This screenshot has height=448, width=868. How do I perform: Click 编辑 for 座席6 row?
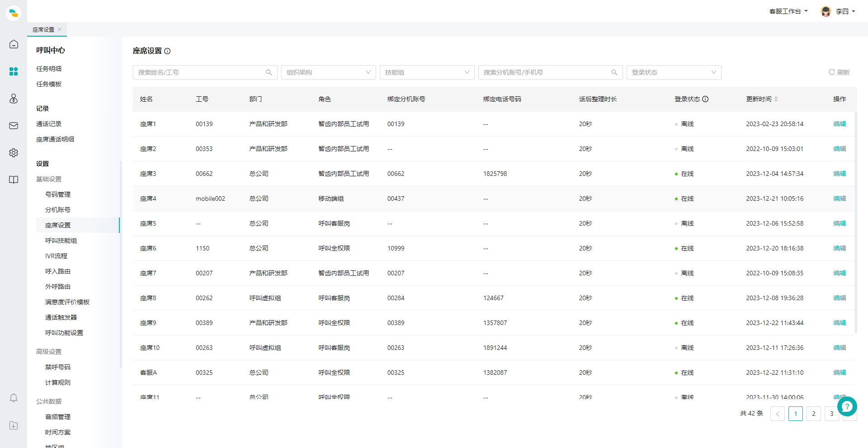click(x=840, y=248)
